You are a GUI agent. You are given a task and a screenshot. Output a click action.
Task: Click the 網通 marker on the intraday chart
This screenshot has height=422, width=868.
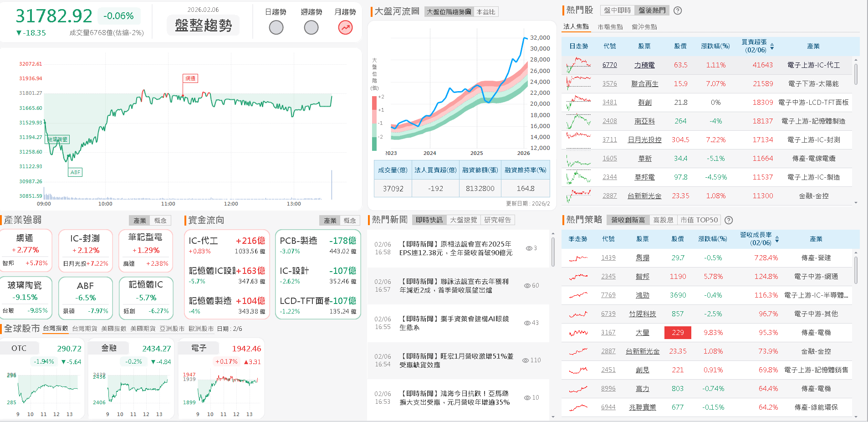pos(191,78)
